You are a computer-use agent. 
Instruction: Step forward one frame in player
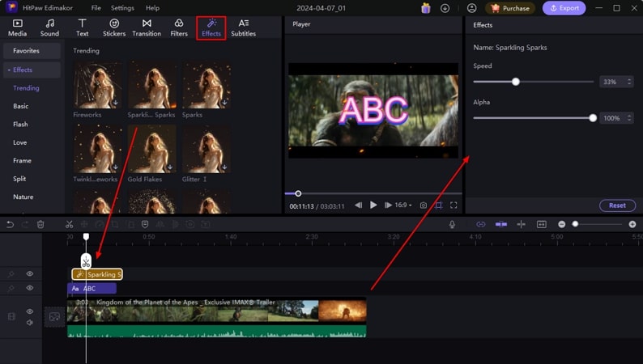[x=388, y=205]
